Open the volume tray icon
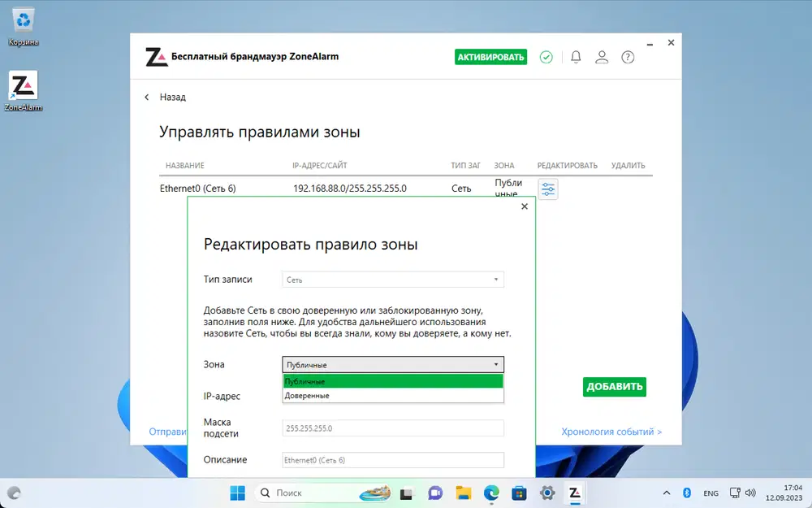 (750, 493)
